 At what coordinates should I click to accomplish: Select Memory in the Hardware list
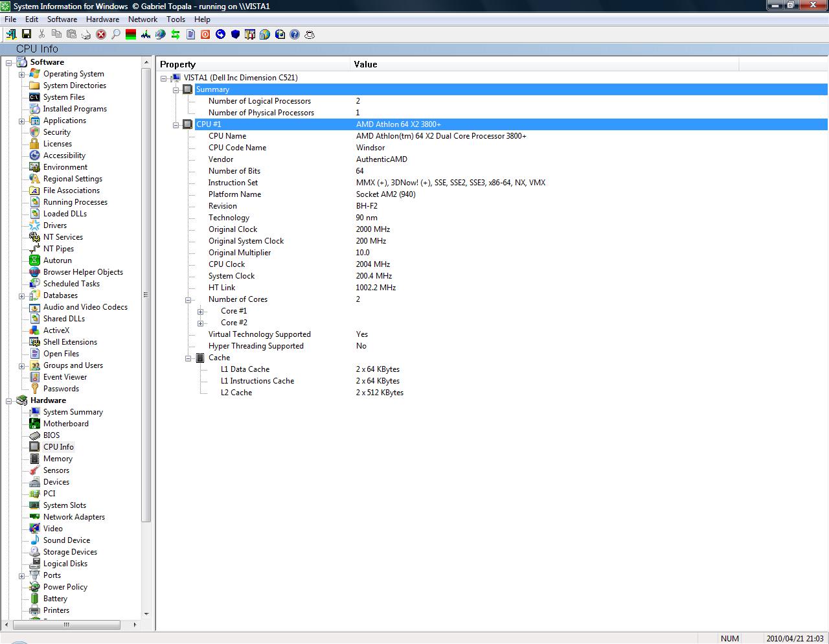pyautogui.click(x=58, y=459)
